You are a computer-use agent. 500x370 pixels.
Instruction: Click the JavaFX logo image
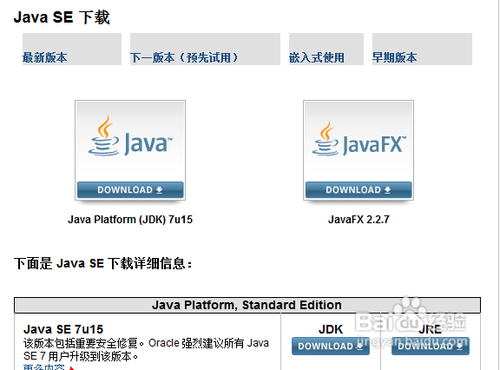[359, 139]
